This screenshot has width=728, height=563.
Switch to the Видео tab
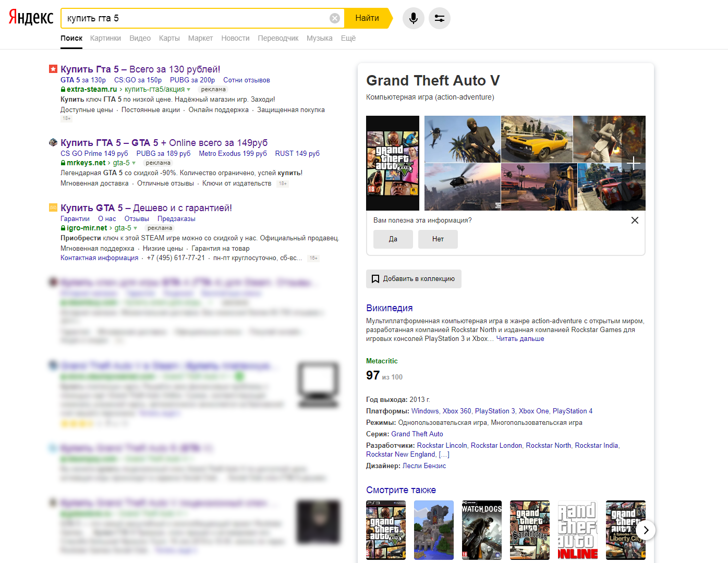click(140, 38)
